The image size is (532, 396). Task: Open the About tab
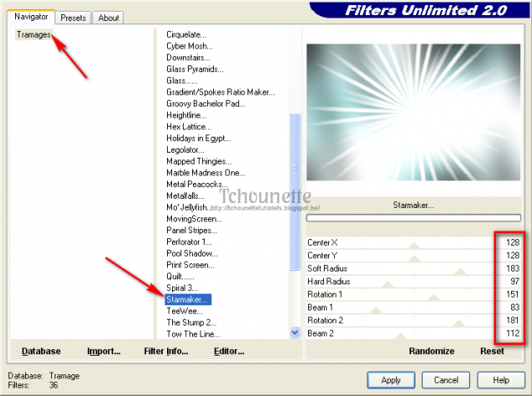point(107,17)
